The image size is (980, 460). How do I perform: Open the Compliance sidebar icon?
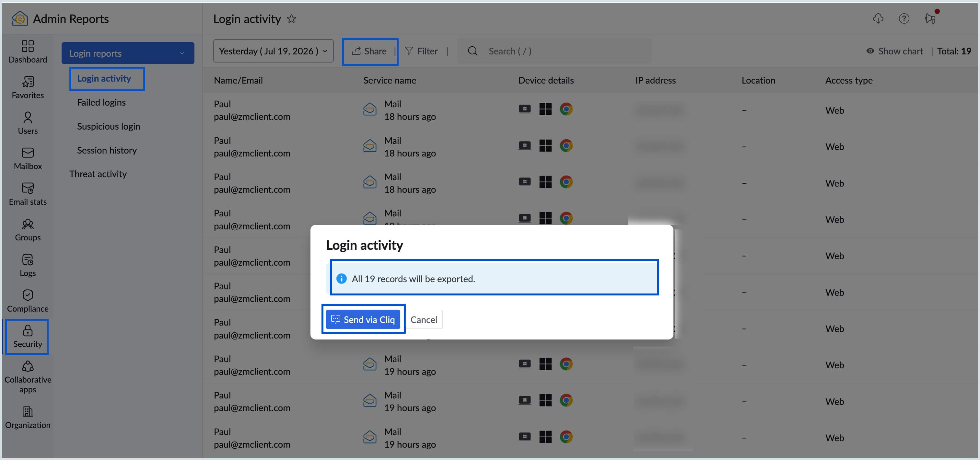[28, 301]
